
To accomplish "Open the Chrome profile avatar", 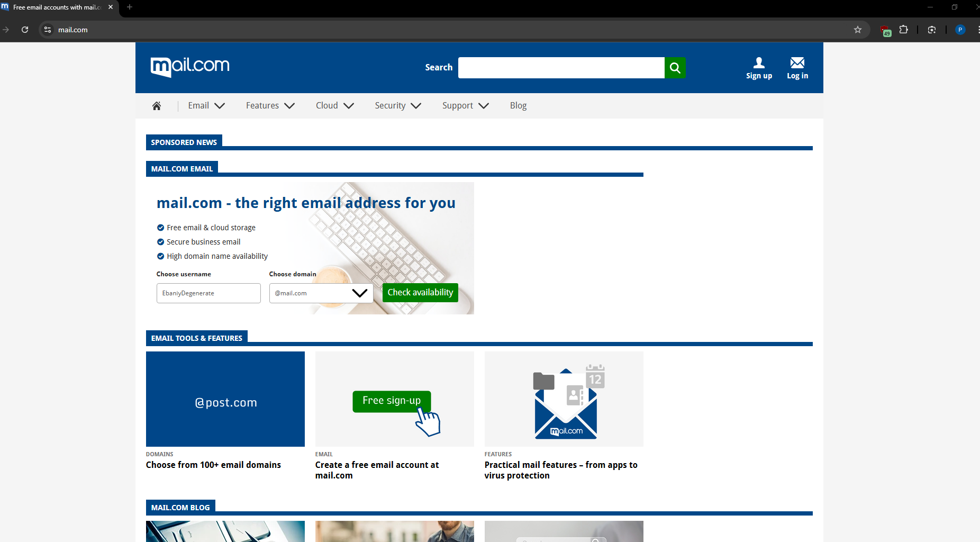I will point(960,30).
